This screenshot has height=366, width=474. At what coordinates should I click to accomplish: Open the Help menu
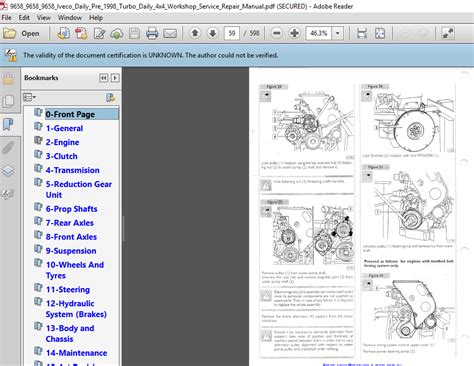(x=96, y=18)
